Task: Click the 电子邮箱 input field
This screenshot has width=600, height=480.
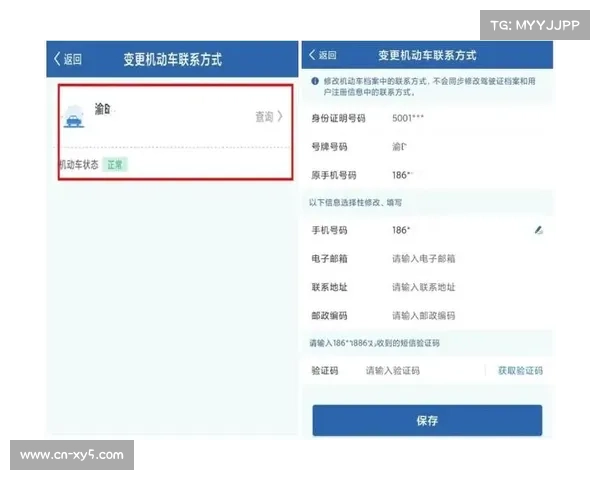Action: point(424,259)
